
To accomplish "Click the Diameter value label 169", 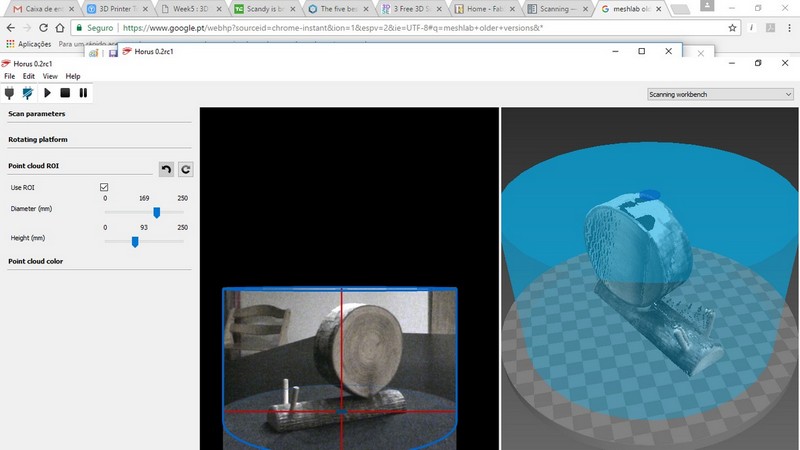I will click(144, 198).
